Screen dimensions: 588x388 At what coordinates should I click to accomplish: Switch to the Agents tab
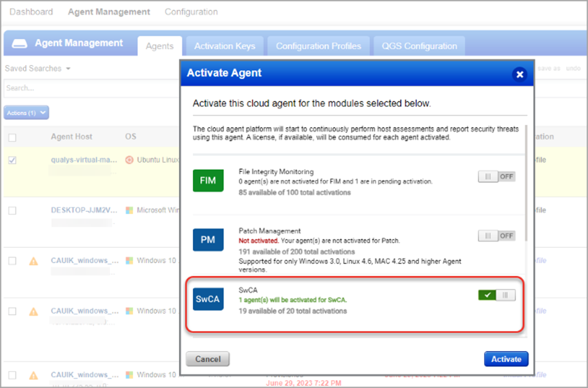click(160, 46)
